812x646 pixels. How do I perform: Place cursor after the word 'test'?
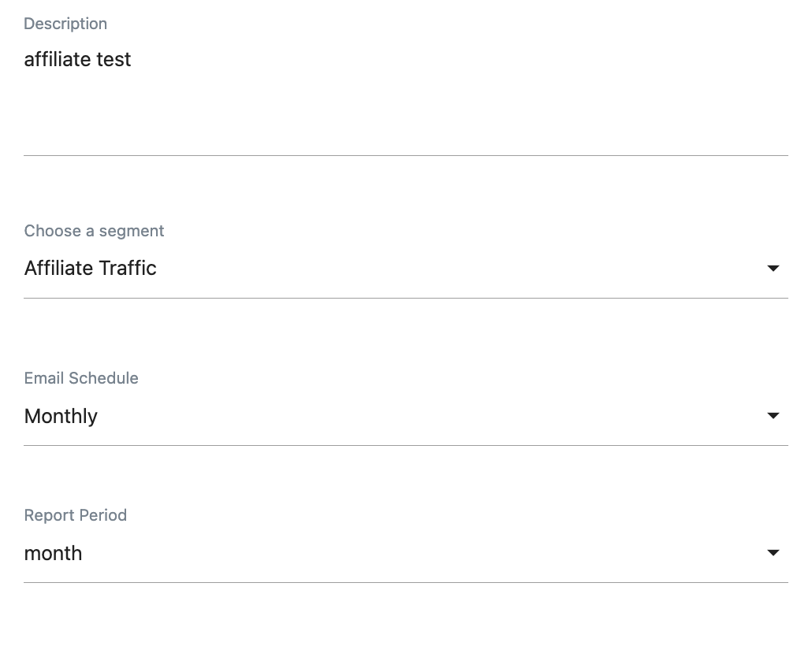click(132, 60)
